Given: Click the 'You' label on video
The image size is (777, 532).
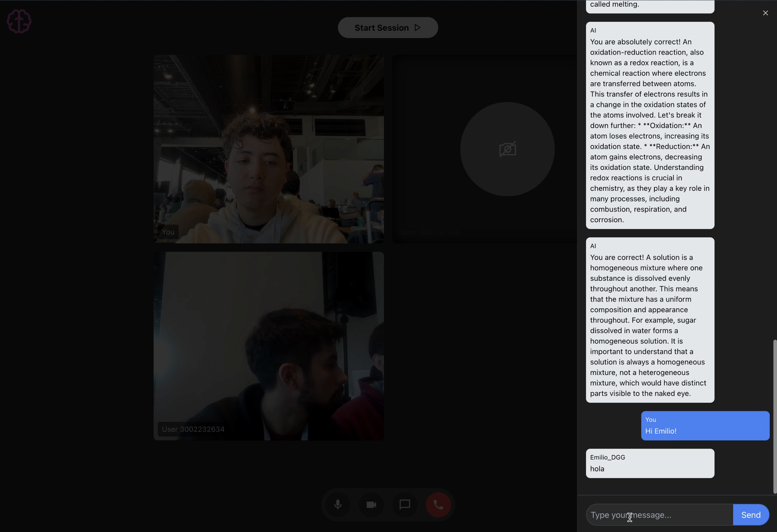Looking at the screenshot, I should pos(168,232).
